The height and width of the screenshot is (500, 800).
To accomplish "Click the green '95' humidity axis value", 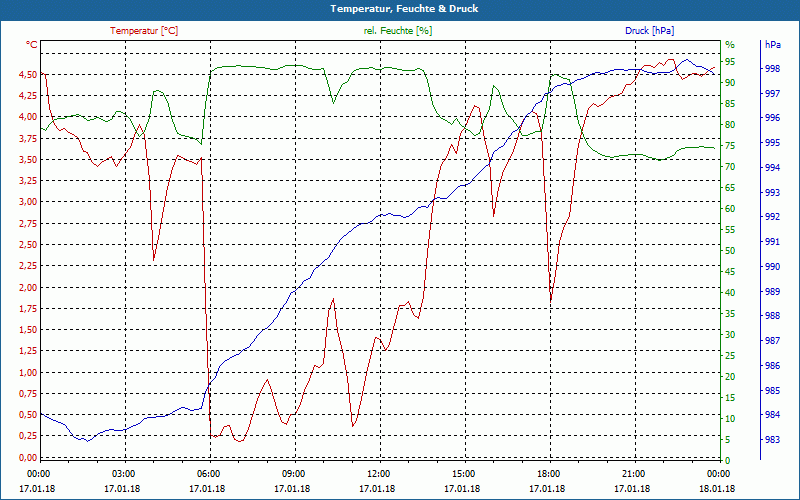I will 730,62.
